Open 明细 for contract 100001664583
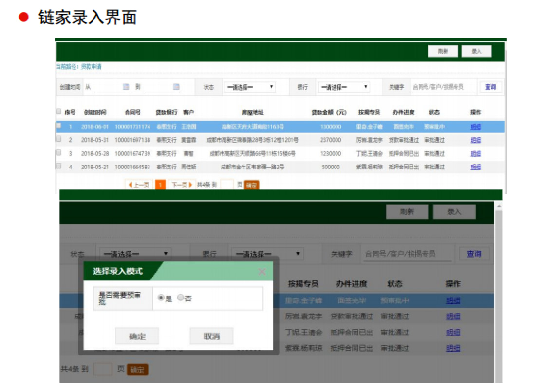This screenshot has width=560, height=392. click(x=475, y=167)
